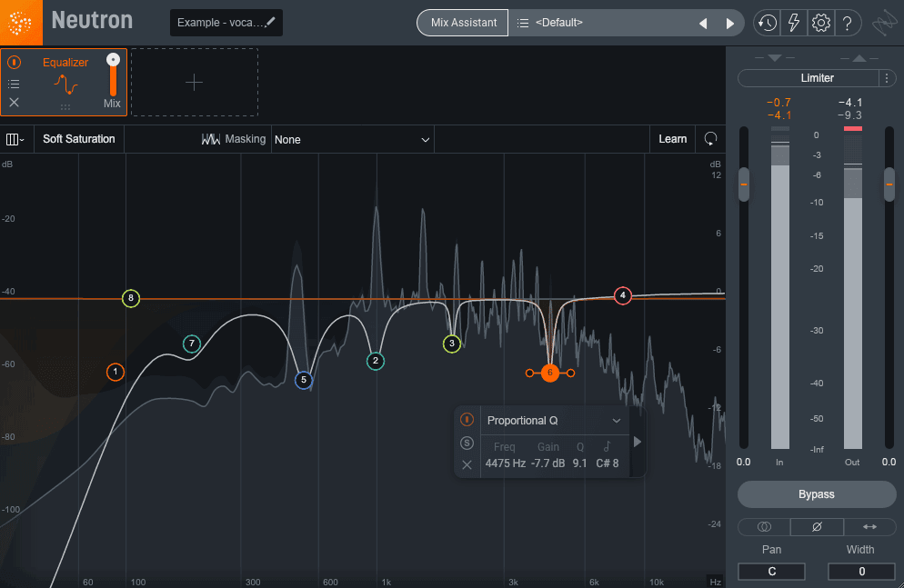Toggle Soft Saturation
This screenshot has width=904, height=588.
click(x=79, y=139)
